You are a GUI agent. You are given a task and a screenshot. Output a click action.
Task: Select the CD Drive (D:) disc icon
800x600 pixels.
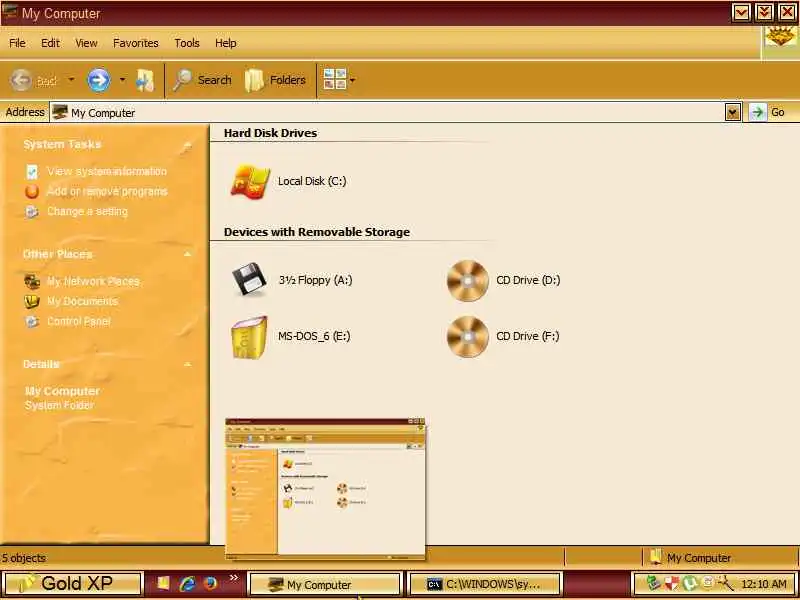pos(468,280)
